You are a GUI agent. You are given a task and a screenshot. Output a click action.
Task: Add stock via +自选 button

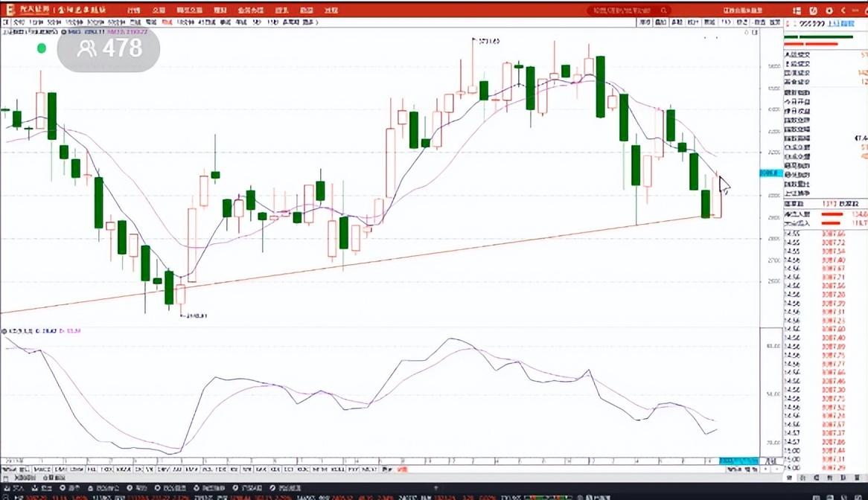[759, 22]
